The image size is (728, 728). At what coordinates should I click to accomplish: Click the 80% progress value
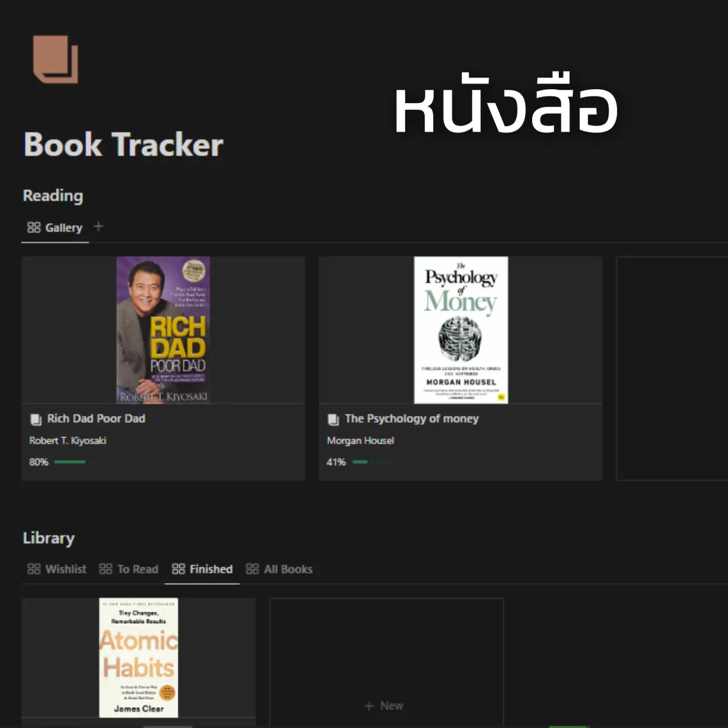tap(39, 462)
